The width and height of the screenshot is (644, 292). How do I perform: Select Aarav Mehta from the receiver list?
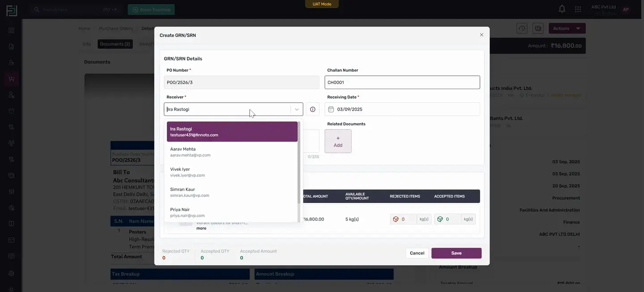point(232,152)
